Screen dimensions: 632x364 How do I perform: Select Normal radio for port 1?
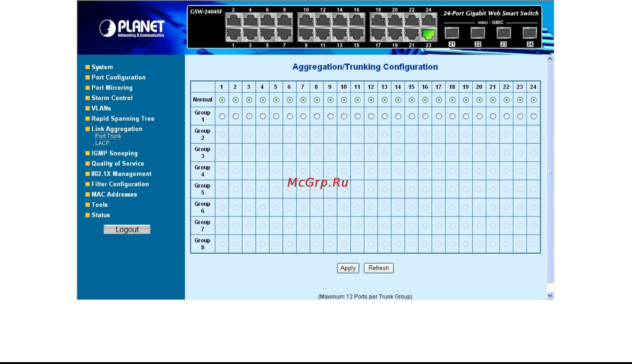coord(222,100)
